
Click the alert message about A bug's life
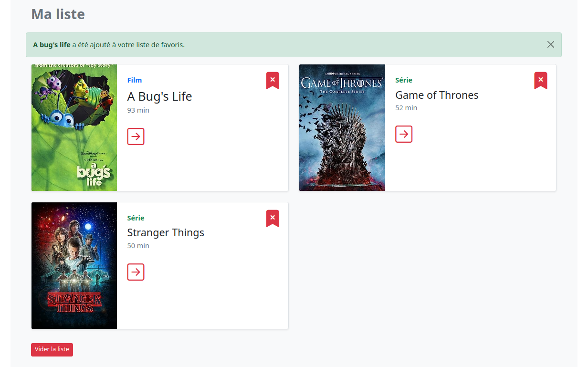coord(109,45)
